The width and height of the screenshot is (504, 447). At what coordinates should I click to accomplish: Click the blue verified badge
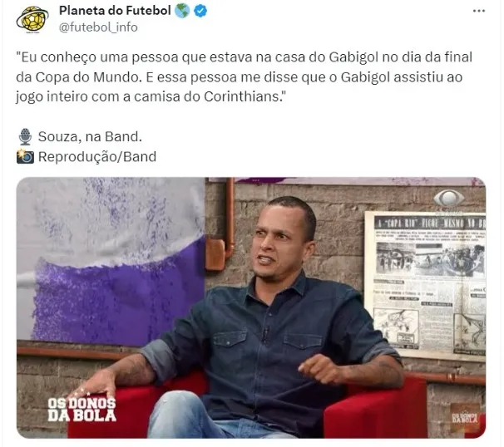click(201, 12)
